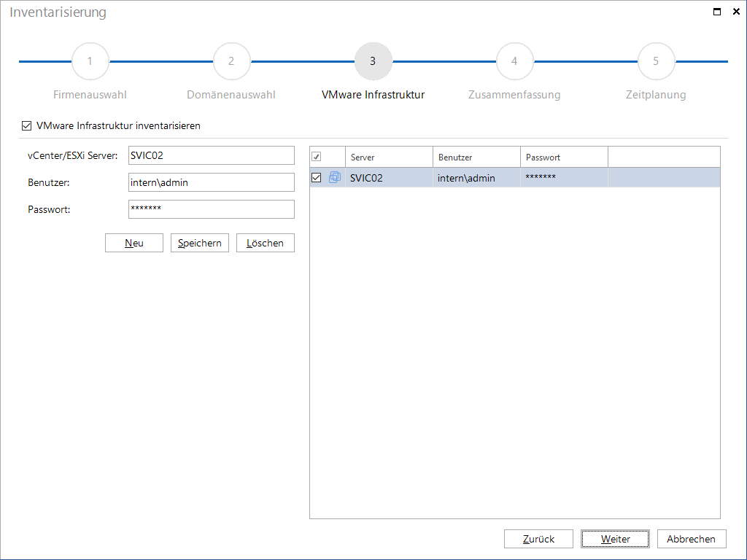Viewport: 747px width, 560px height.
Task: Focus the Passwort input field
Action: pyautogui.click(x=212, y=209)
